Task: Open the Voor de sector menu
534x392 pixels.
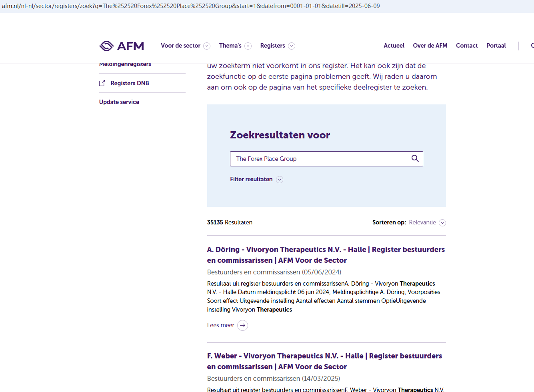Action: [181, 46]
